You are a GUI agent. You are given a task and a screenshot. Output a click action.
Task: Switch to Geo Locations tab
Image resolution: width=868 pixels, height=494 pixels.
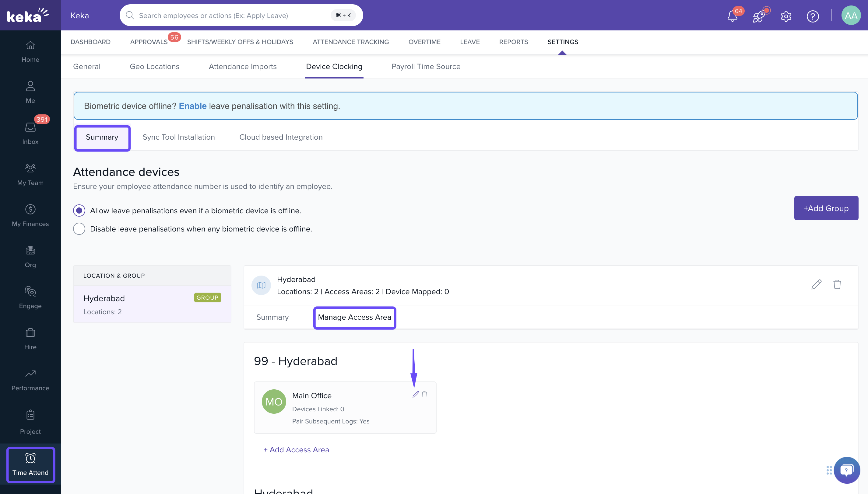click(x=155, y=67)
